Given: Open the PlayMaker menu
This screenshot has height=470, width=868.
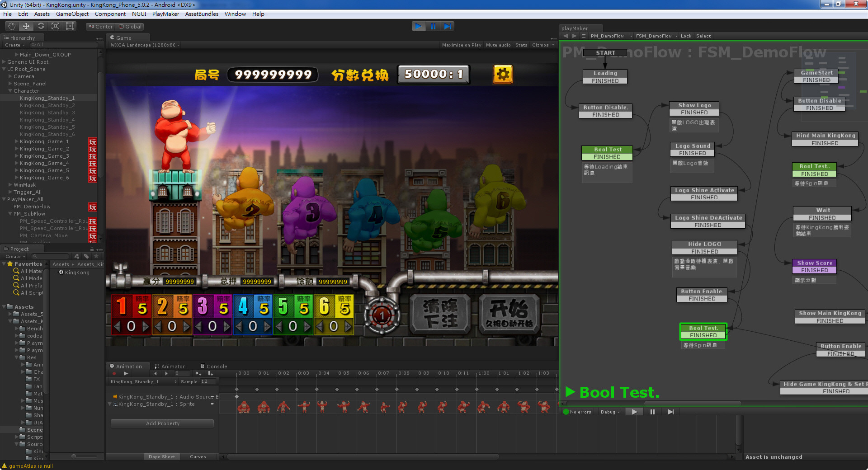Looking at the screenshot, I should [x=165, y=14].
